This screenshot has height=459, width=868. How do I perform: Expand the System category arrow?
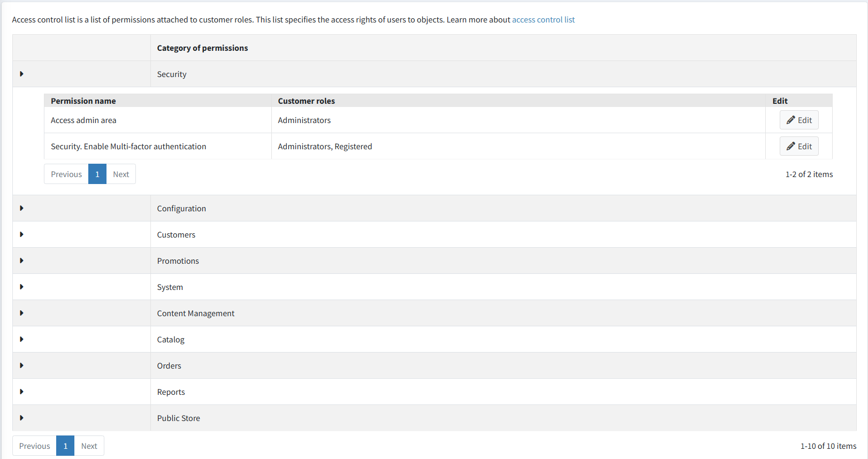click(x=21, y=287)
